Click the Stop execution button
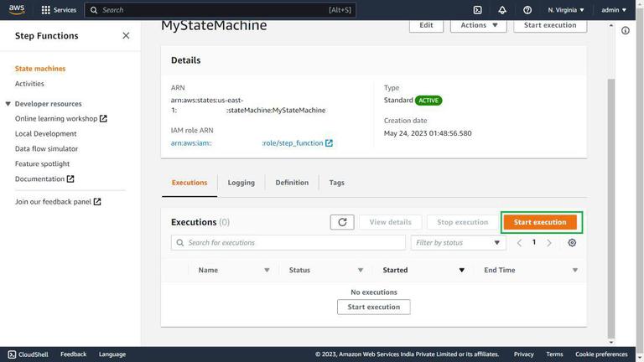Viewport: 644px width, 362px height. pos(463,222)
